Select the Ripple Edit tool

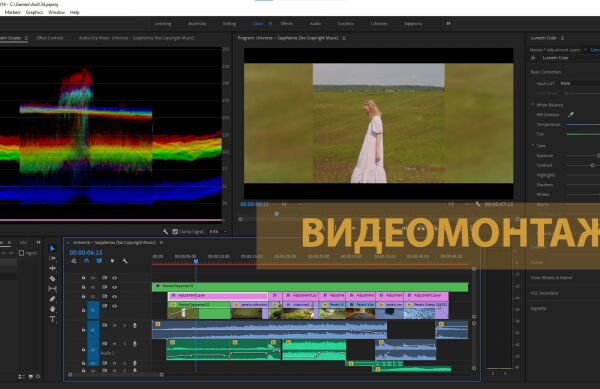[x=52, y=269]
